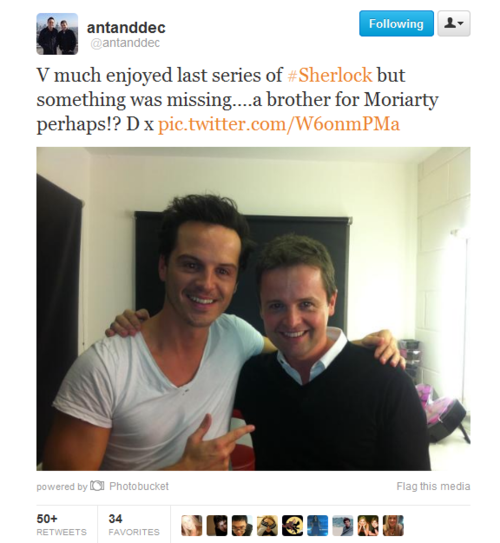This screenshot has width=500, height=543.
Task: Open the Photobucket link
Action: point(139,486)
